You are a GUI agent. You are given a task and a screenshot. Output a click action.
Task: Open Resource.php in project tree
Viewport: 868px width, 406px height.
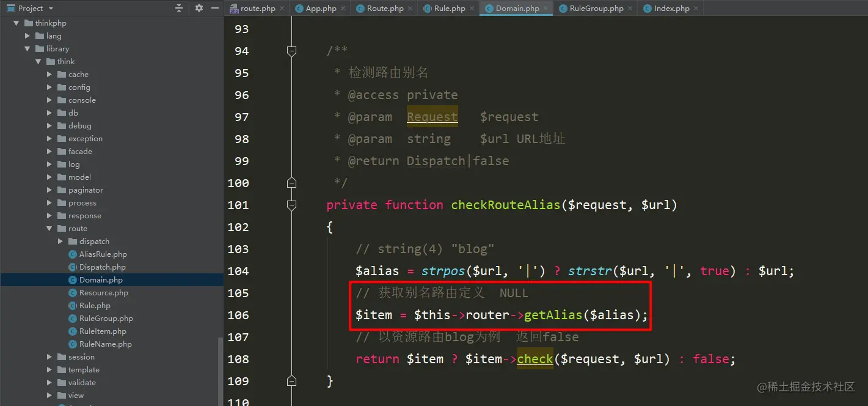click(103, 293)
